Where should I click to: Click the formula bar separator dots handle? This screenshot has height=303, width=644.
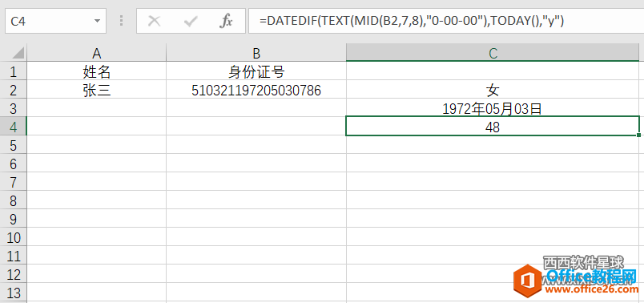click(121, 22)
